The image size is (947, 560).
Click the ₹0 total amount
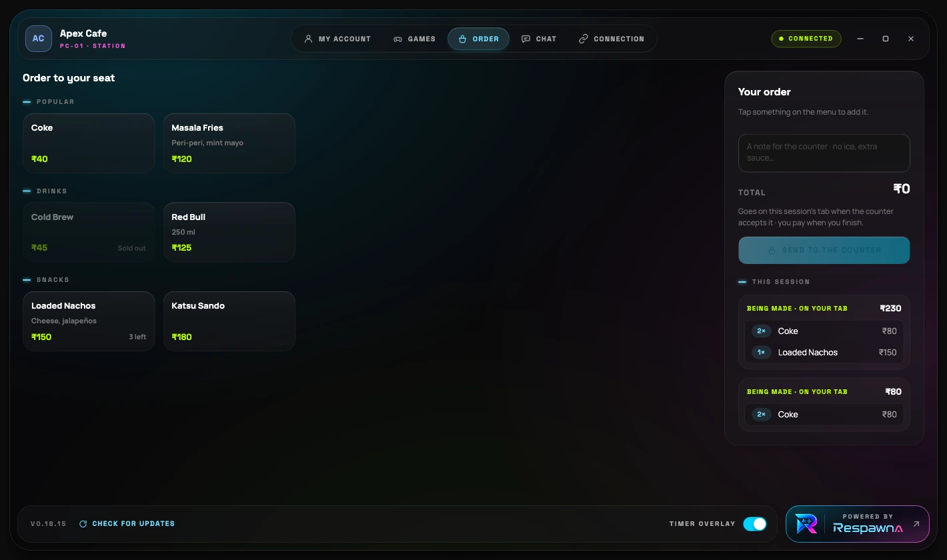click(902, 189)
